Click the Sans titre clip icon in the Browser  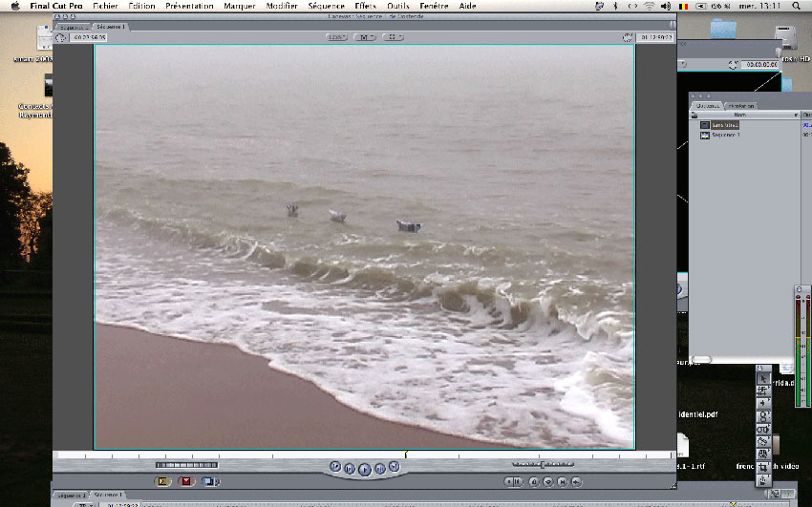704,125
